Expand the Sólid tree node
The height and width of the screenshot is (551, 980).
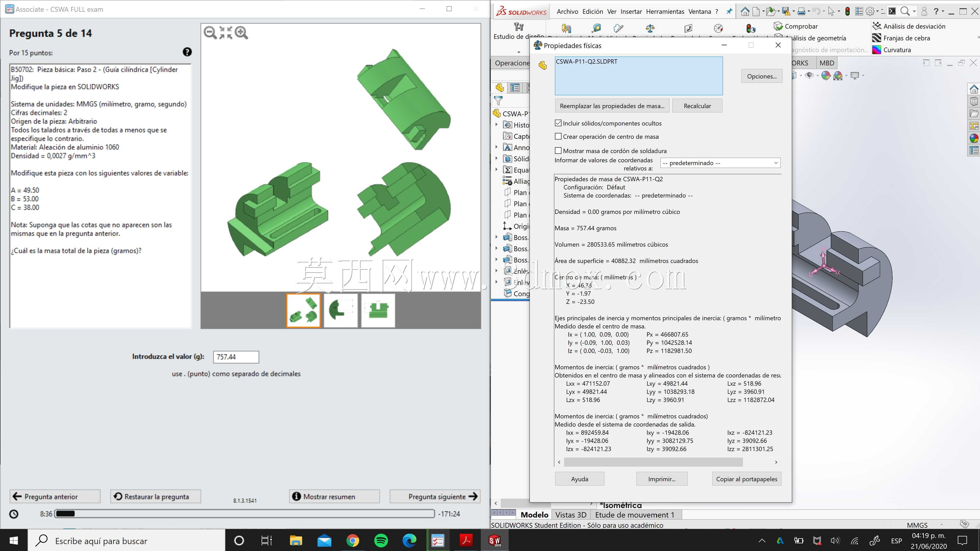coord(496,158)
